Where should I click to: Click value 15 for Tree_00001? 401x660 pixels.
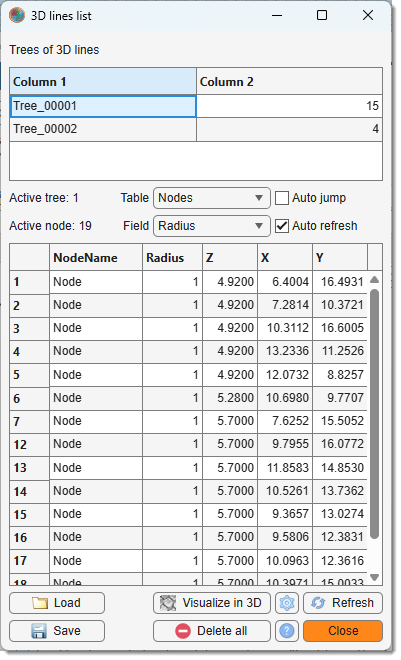coord(289,106)
